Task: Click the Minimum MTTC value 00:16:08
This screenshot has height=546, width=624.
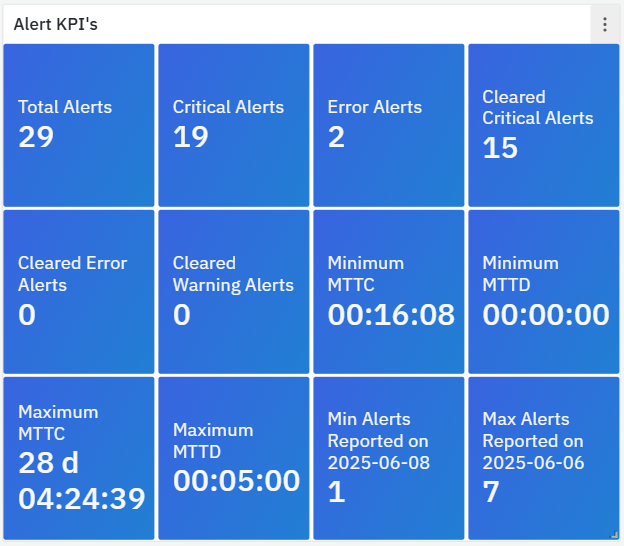Action: [391, 315]
